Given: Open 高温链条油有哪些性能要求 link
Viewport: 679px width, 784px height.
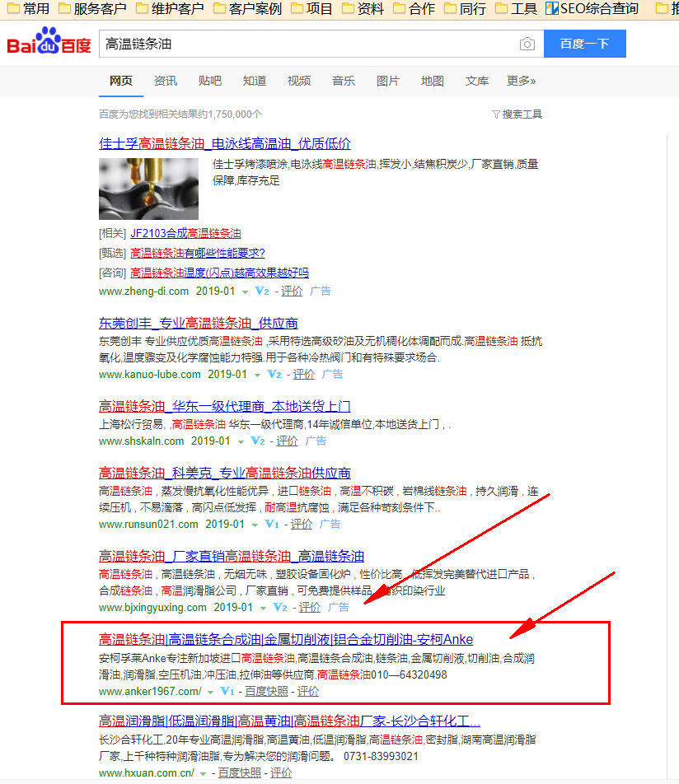Looking at the screenshot, I should [x=198, y=254].
